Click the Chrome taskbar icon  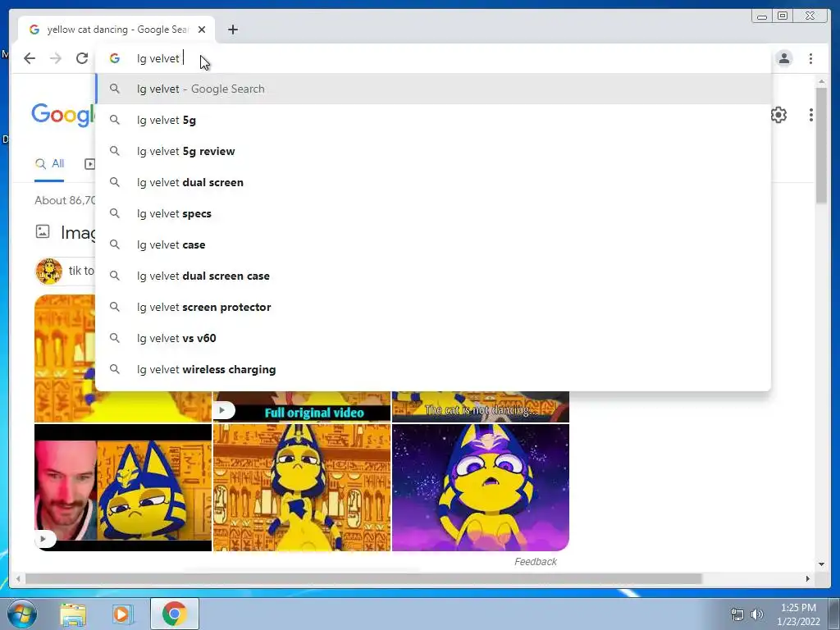tap(175, 614)
